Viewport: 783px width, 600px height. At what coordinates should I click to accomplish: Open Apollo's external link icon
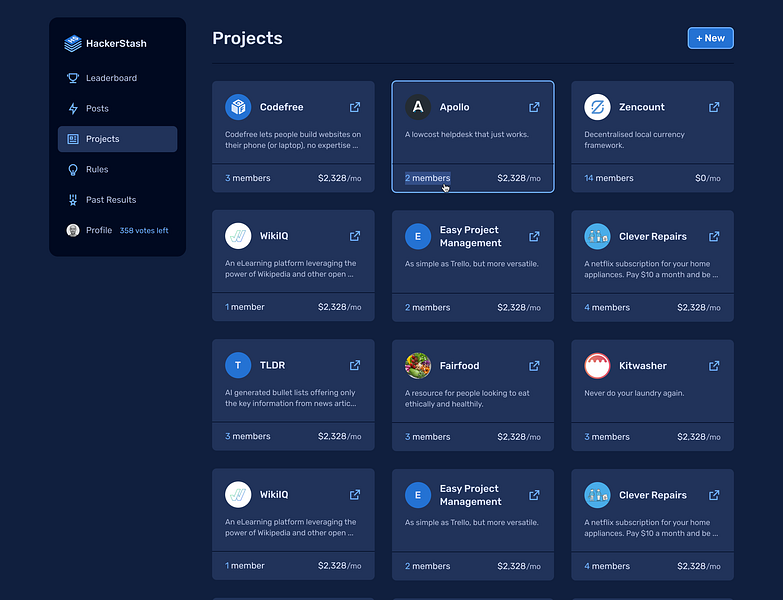click(534, 107)
